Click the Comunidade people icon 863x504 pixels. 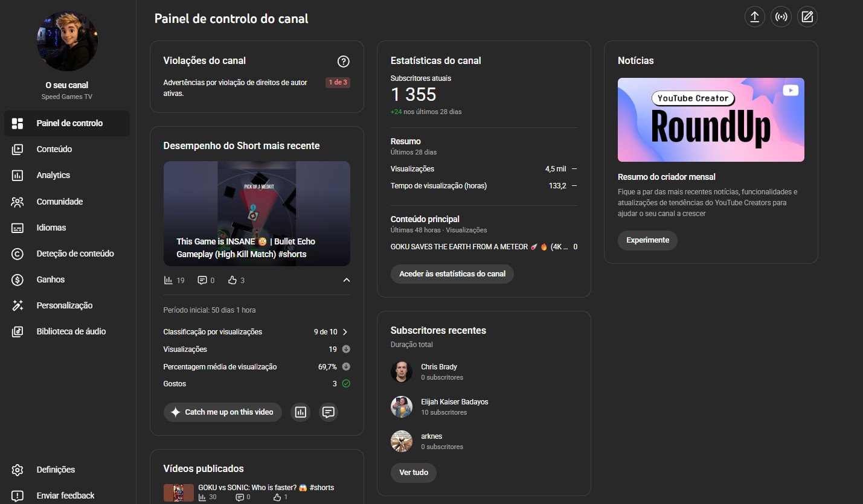[18, 202]
